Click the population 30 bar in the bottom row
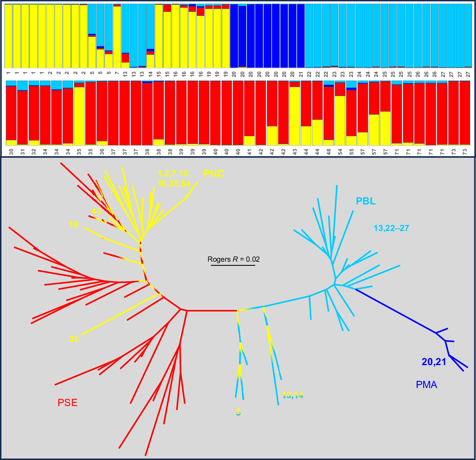 (x=11, y=114)
